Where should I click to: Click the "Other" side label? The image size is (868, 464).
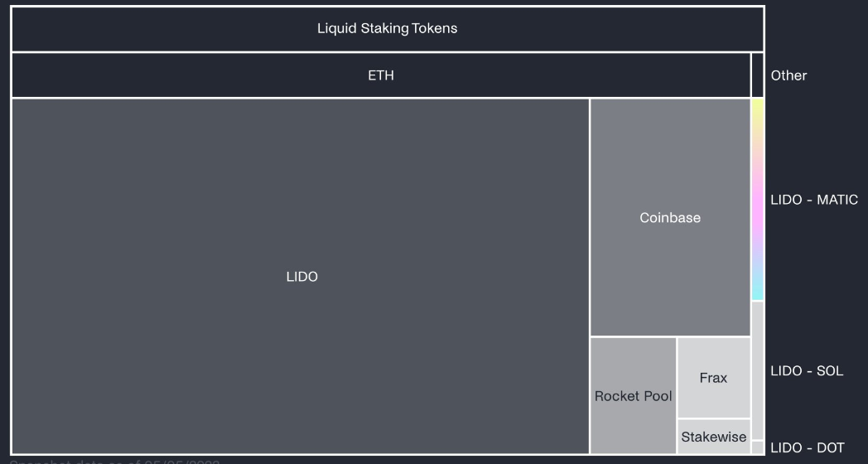(x=788, y=75)
